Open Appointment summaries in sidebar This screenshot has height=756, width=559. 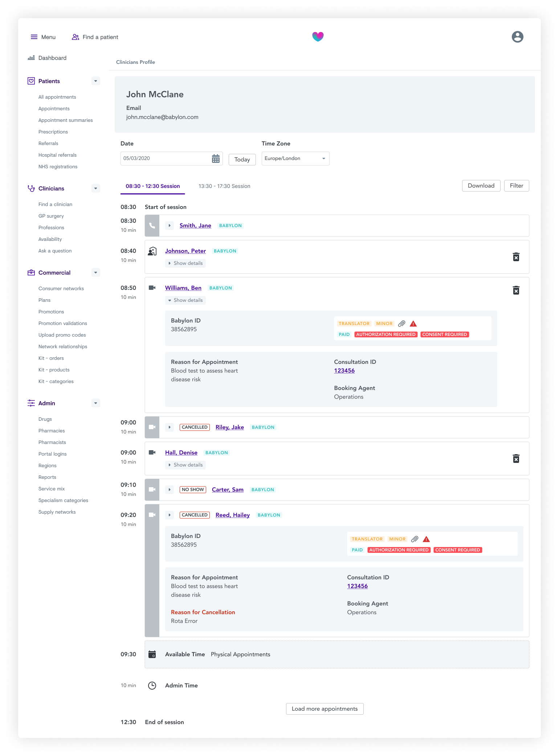pyautogui.click(x=65, y=120)
